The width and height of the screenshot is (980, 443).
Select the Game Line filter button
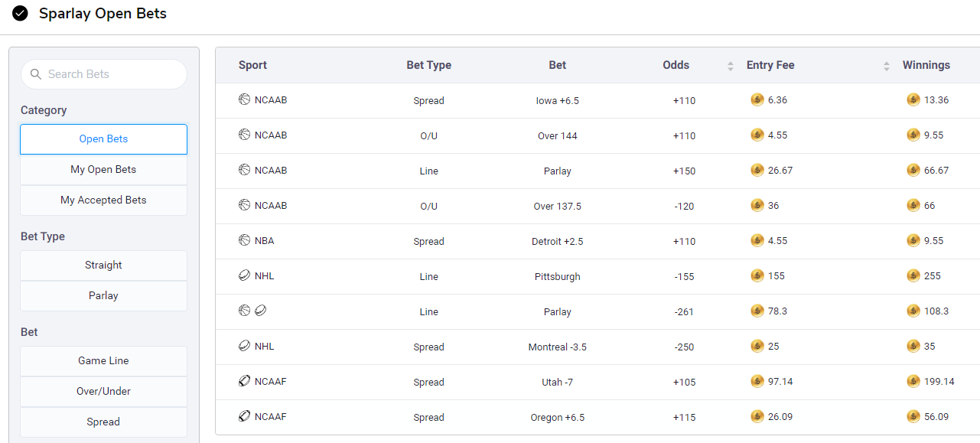103,361
